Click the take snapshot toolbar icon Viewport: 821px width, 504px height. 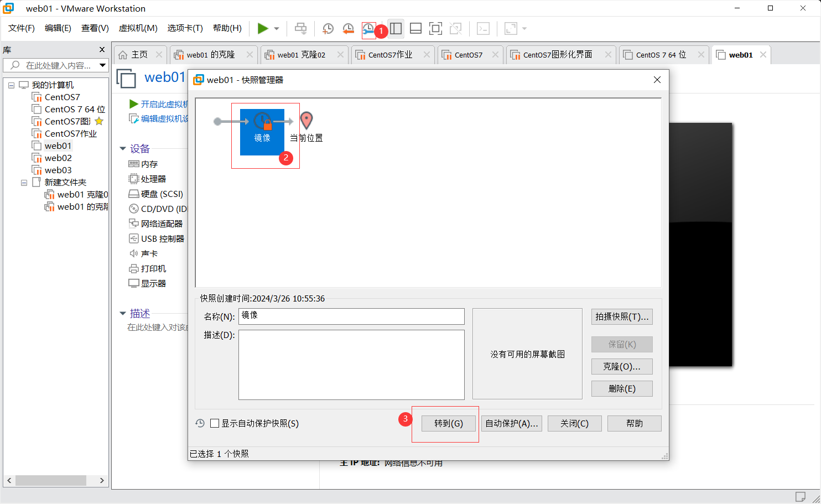coord(328,28)
